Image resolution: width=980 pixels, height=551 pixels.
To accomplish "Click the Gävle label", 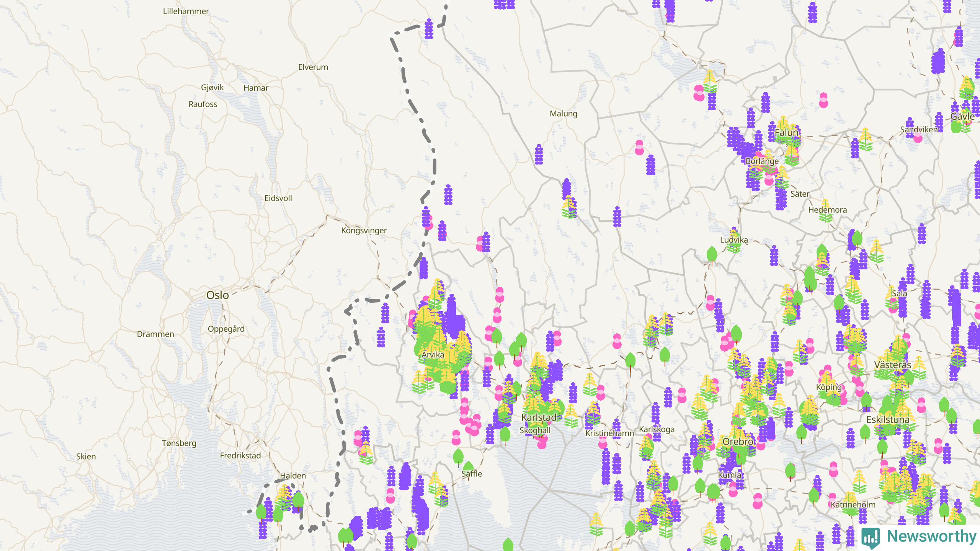I will pyautogui.click(x=962, y=116).
